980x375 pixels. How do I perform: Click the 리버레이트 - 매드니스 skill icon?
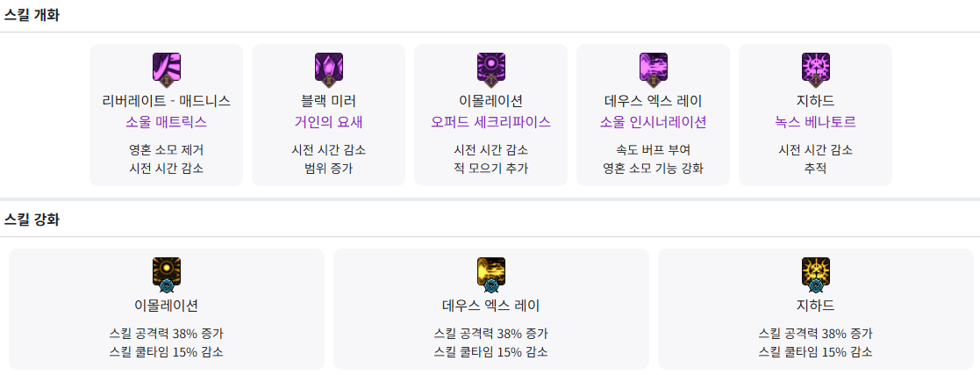click(x=167, y=69)
